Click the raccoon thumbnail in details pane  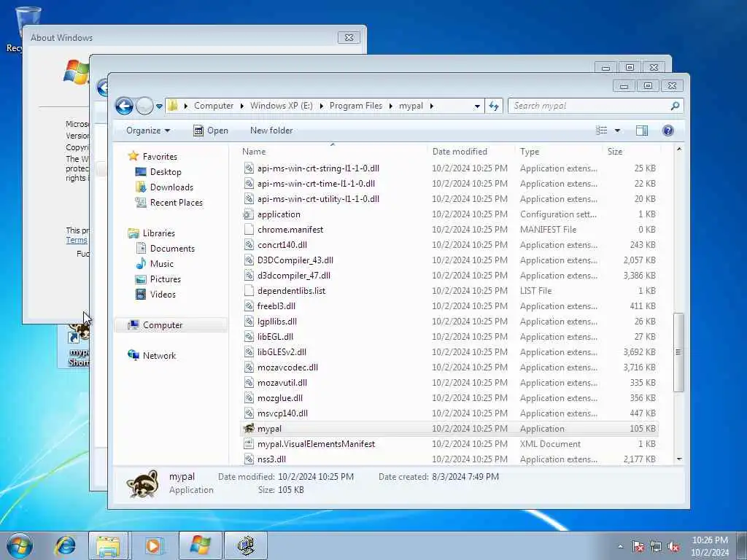pos(142,484)
